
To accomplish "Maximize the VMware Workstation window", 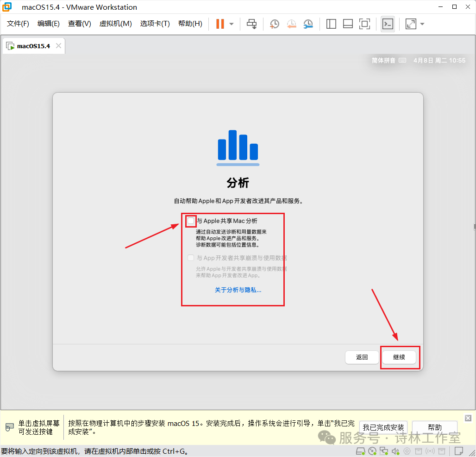I will click(x=454, y=6).
